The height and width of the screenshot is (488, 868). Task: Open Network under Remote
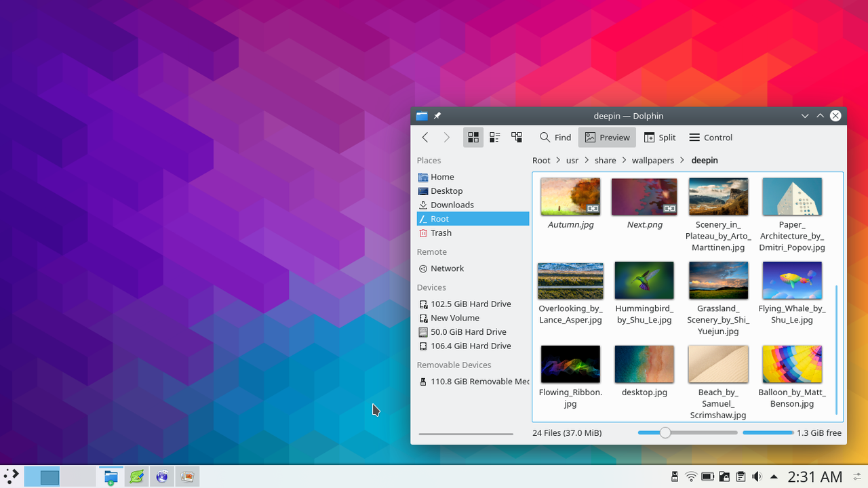click(x=473, y=268)
